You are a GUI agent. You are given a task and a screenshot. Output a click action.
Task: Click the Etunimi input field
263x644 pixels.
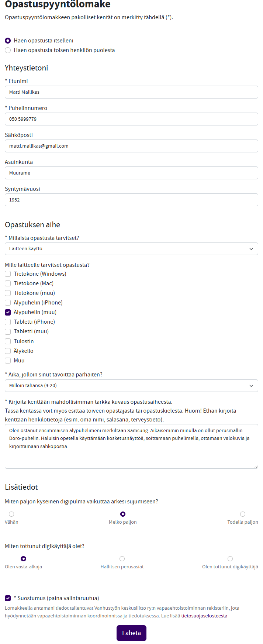click(131, 92)
